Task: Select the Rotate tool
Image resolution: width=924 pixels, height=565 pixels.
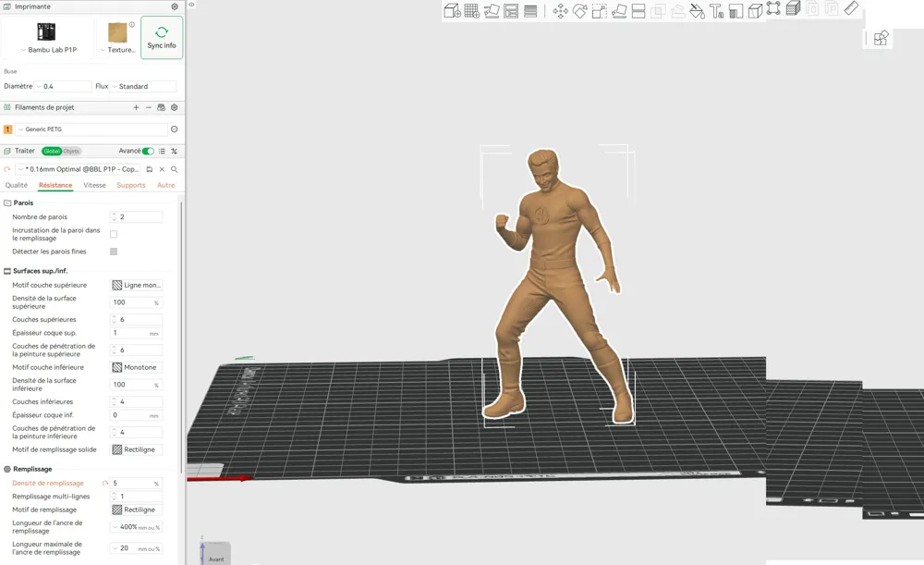Action: click(x=580, y=11)
